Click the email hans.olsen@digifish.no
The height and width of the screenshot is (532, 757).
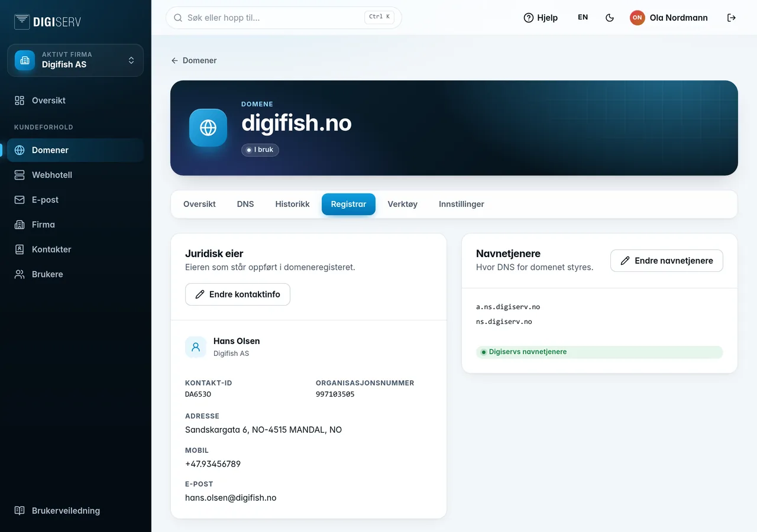(x=231, y=498)
